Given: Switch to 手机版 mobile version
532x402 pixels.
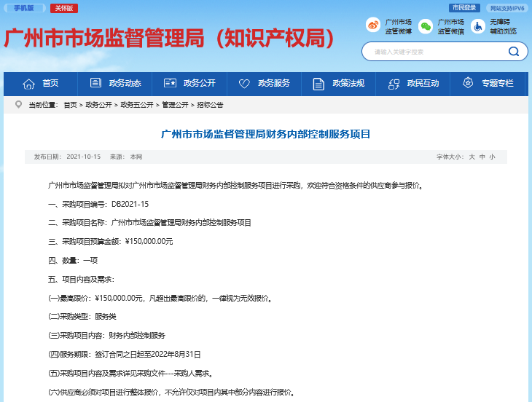Looking at the screenshot, I should pos(24,8).
